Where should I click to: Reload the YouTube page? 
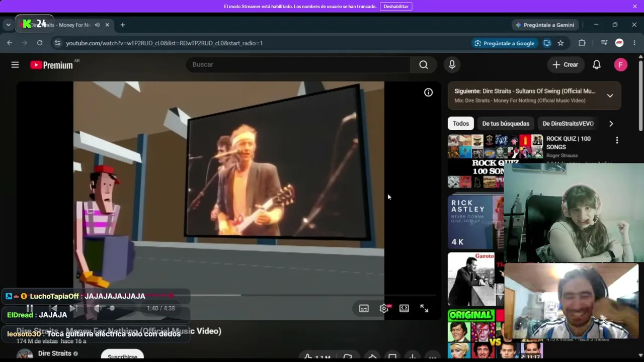tap(40, 43)
